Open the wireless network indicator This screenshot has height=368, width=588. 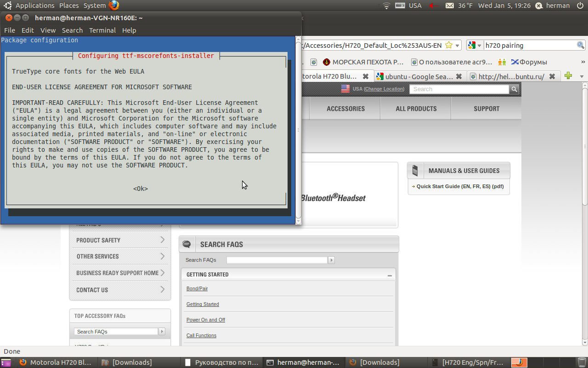(386, 6)
